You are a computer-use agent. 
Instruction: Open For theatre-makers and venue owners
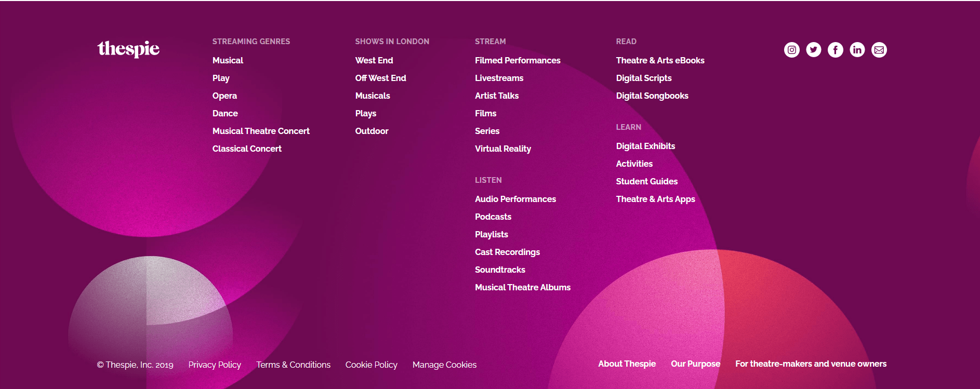coord(811,364)
